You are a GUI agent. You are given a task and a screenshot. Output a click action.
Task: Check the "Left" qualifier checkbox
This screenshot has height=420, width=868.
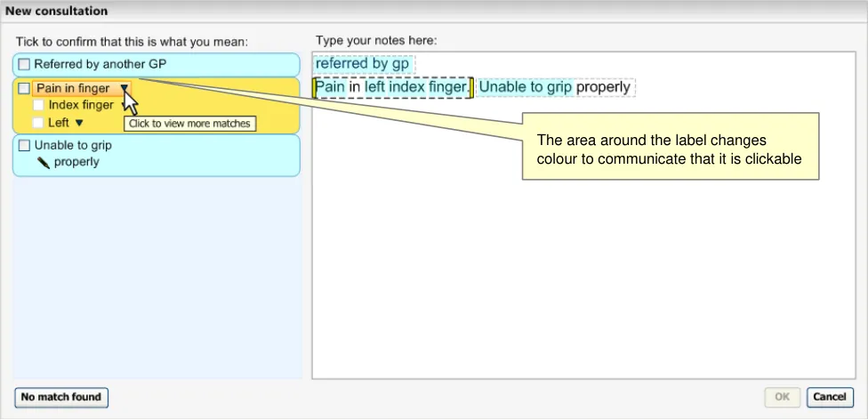point(38,123)
